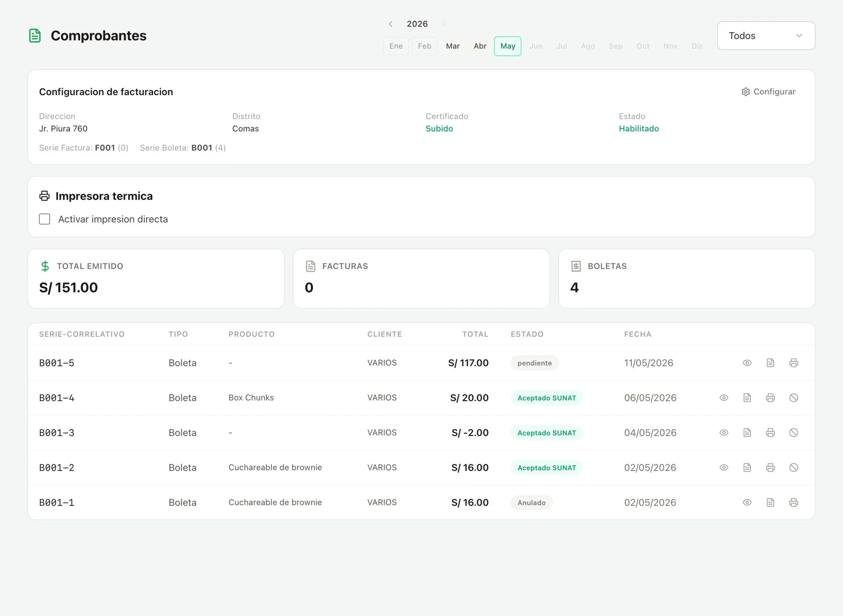View details of boleta B001-5

(x=747, y=363)
